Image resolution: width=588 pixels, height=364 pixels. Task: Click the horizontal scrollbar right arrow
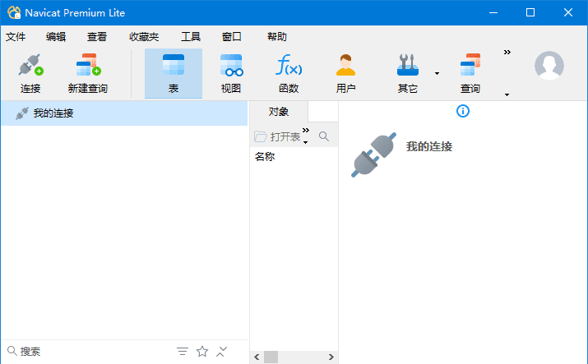coord(331,357)
